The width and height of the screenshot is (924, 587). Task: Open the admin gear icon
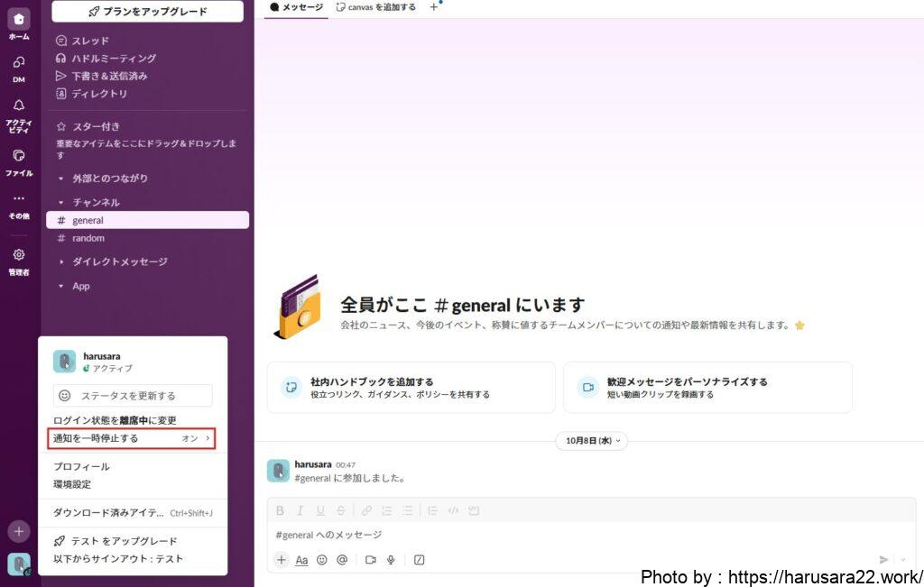(x=18, y=255)
